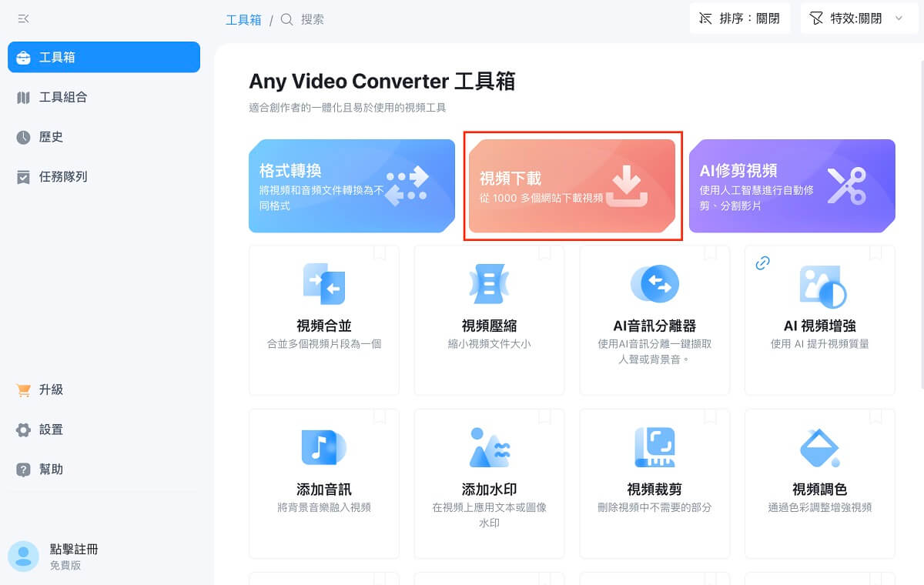Click the shopping cart upgrade icon
The image size is (924, 585).
tap(23, 390)
